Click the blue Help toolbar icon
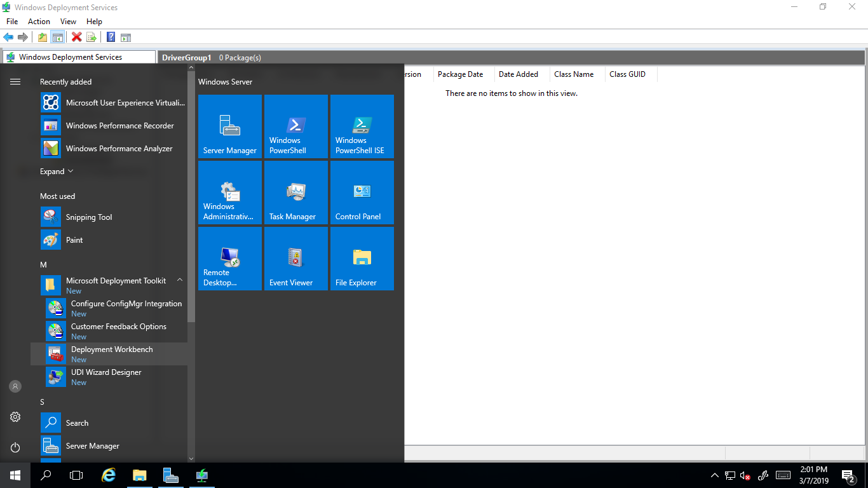Viewport: 868px width, 488px height. tap(111, 37)
